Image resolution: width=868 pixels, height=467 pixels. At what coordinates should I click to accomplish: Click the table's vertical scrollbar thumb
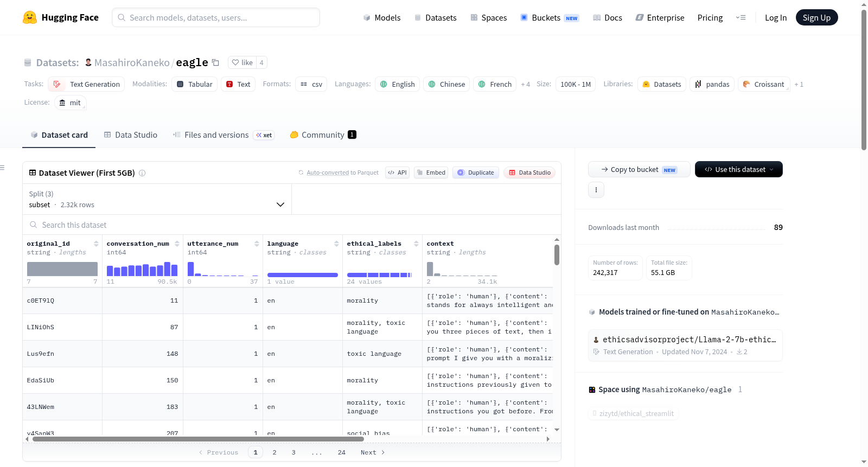tap(557, 255)
